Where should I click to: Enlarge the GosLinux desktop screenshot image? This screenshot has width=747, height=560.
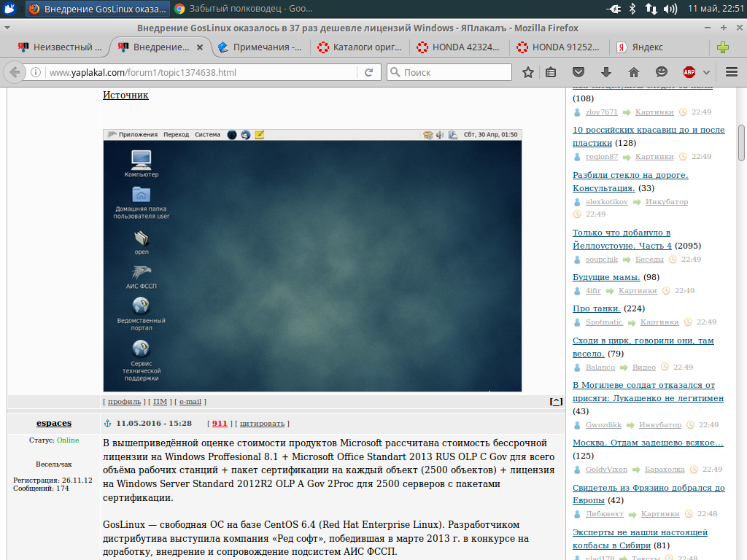pos(312,260)
